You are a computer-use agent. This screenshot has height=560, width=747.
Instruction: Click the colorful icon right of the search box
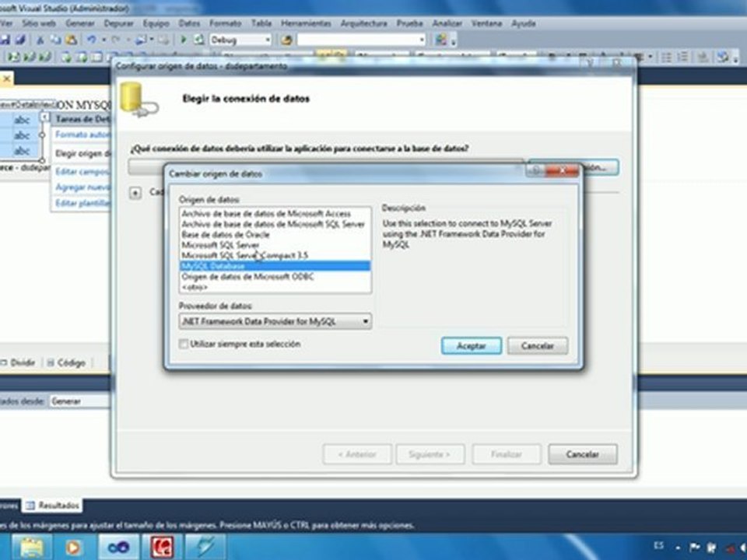[441, 40]
